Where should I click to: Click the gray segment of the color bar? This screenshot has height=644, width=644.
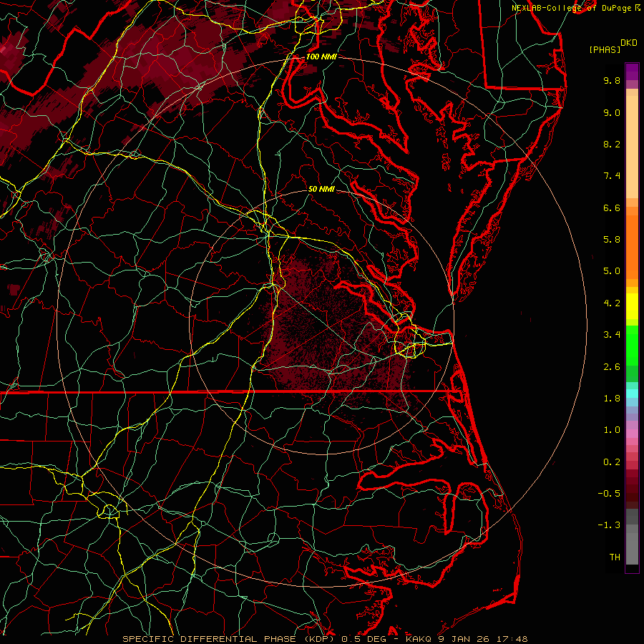[x=632, y=537]
